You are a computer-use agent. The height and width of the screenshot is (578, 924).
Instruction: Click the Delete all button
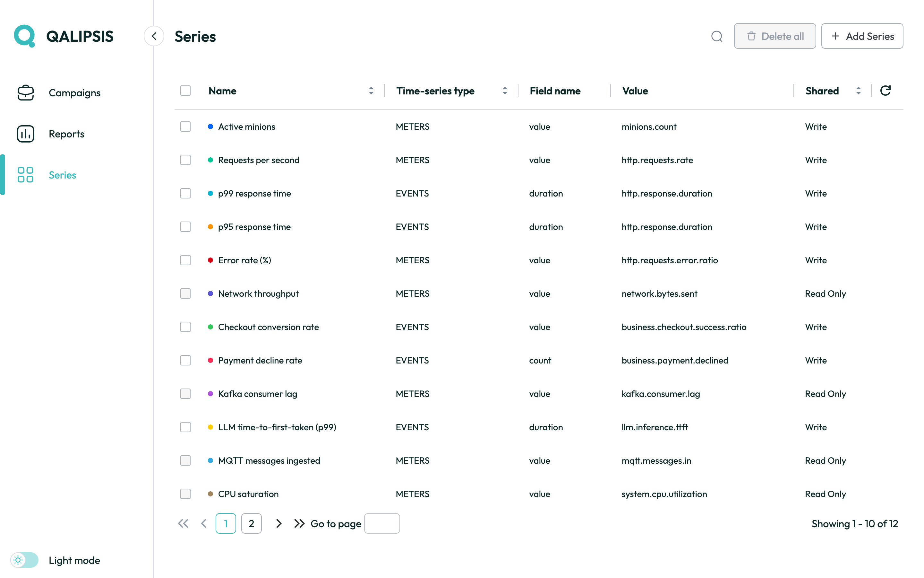click(x=775, y=36)
